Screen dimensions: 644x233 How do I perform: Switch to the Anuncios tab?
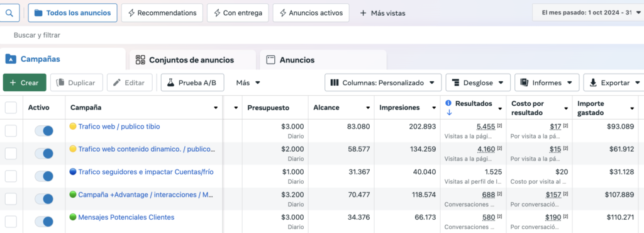[x=323, y=60]
